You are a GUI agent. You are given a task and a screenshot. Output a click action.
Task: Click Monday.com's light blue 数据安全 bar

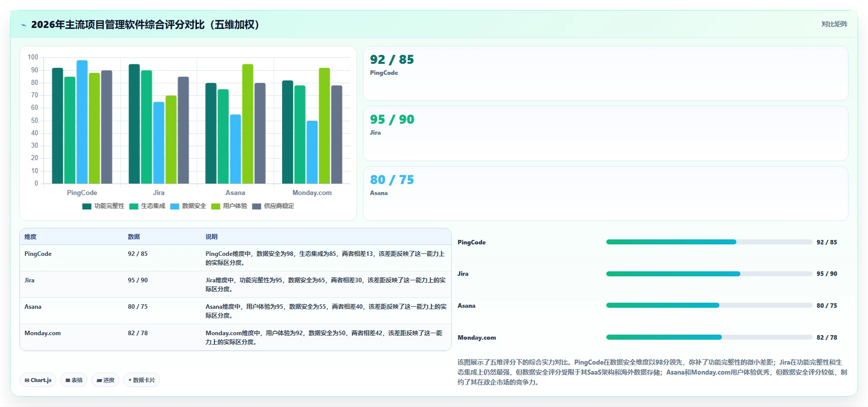312,152
